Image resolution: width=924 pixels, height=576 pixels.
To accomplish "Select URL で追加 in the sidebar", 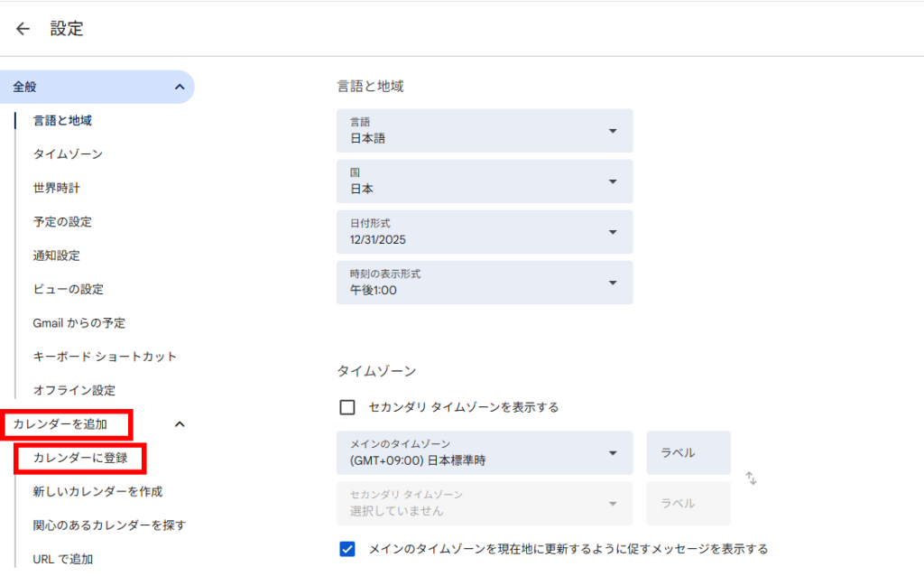I will (x=63, y=559).
